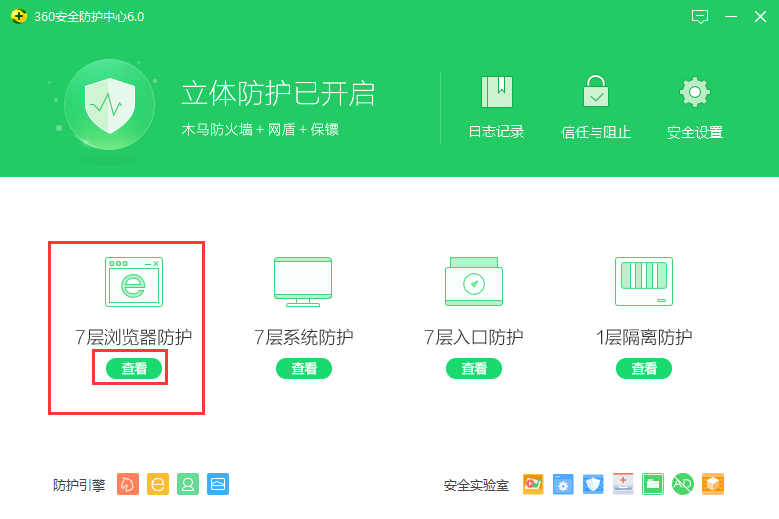Screen dimensions: 779x519
Task: Open the blue gear tool in 安全实验室
Action: tap(563, 485)
